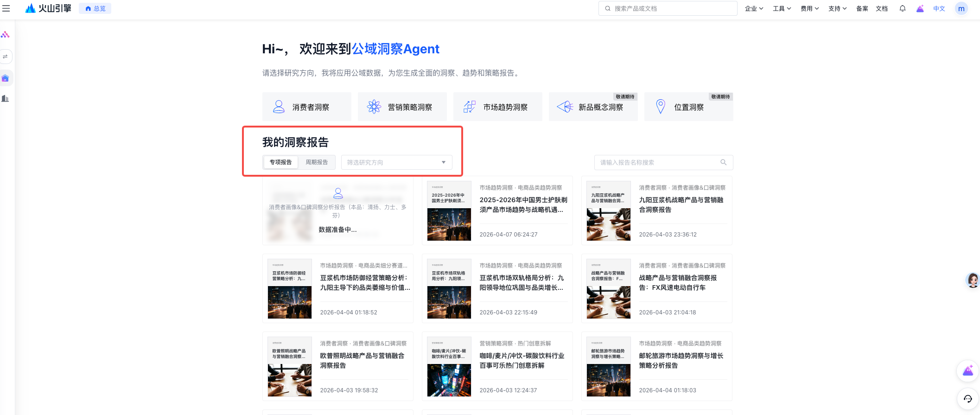Click the colorful product logo in left sidebar

coord(5,35)
